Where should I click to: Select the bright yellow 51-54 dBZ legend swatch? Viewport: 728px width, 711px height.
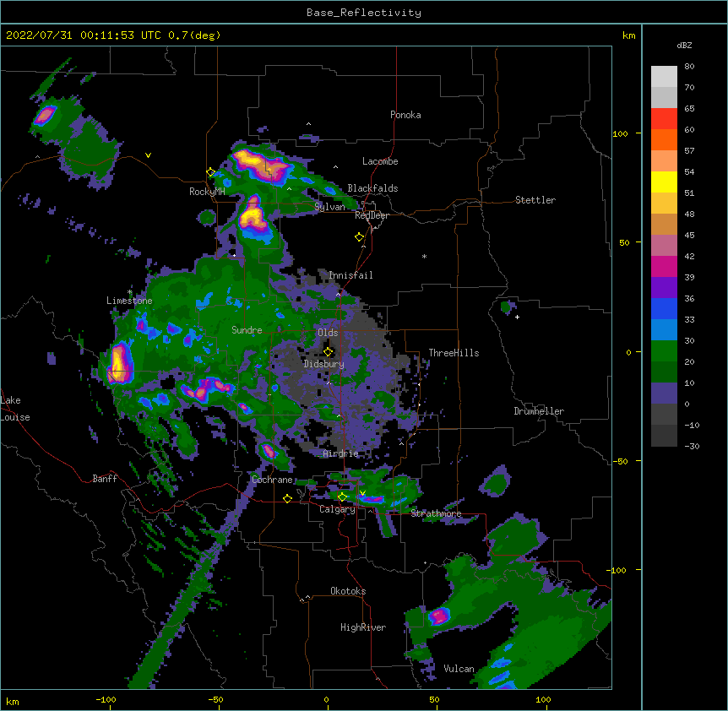(664, 182)
